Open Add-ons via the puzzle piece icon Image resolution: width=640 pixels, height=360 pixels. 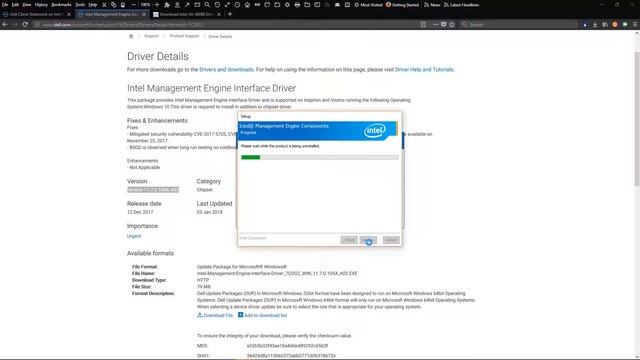coord(167,5)
